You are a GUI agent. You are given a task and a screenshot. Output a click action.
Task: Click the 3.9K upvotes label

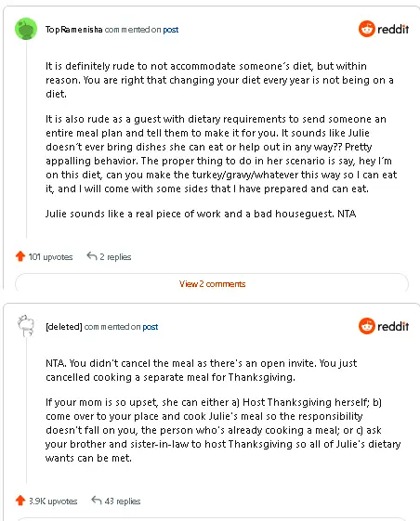click(x=53, y=501)
